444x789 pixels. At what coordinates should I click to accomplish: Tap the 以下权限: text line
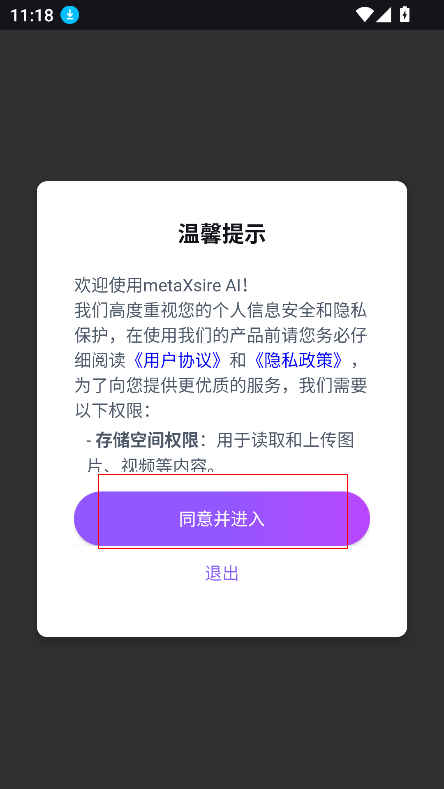112,411
